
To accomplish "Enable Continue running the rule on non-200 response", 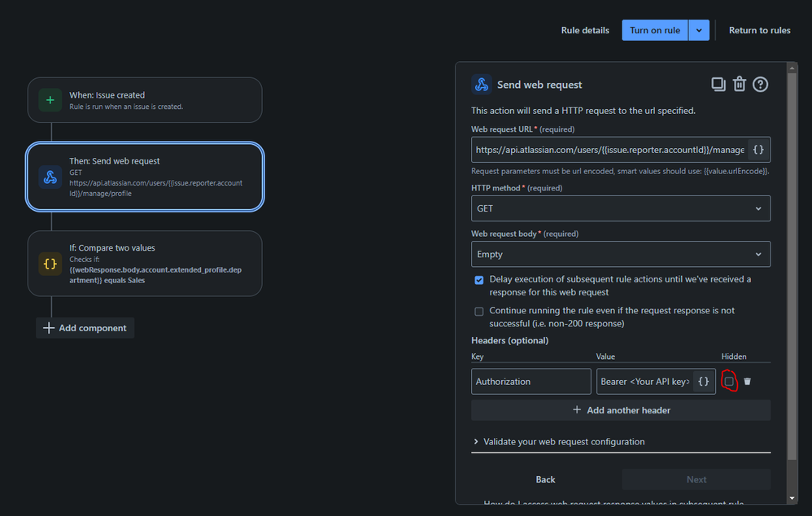I will click(479, 312).
